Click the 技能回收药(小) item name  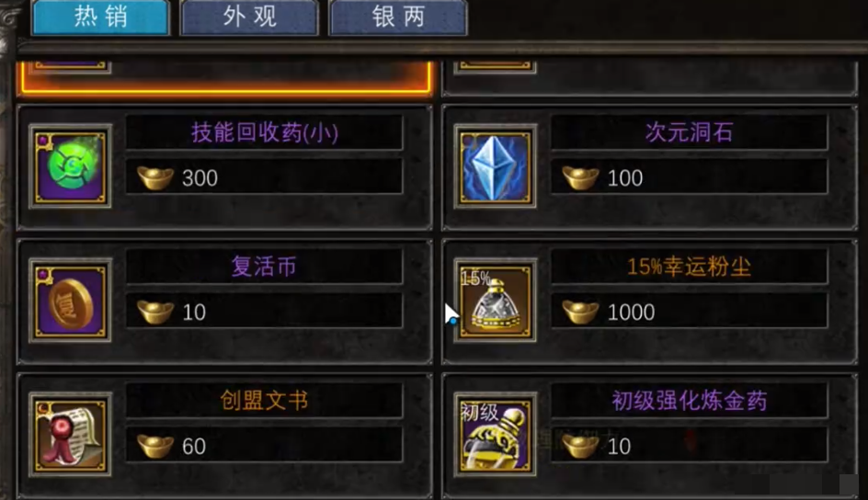point(265,132)
